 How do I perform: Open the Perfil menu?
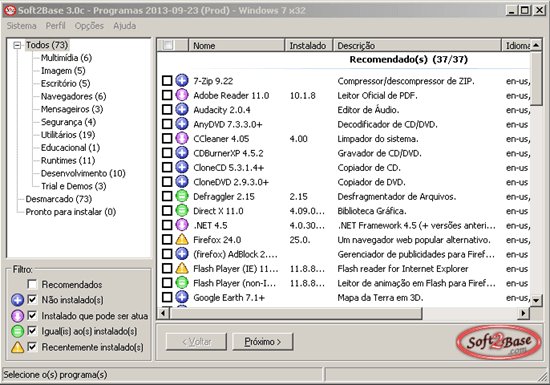[55, 26]
